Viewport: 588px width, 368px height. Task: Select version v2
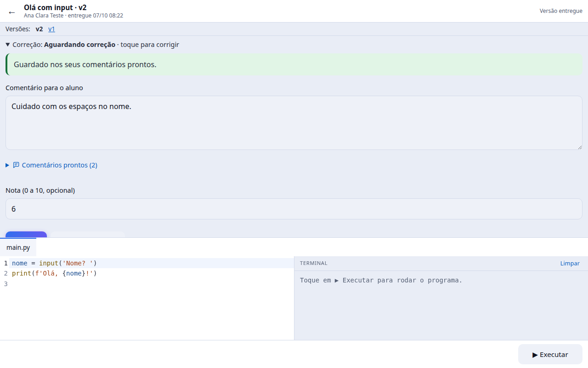coord(39,29)
